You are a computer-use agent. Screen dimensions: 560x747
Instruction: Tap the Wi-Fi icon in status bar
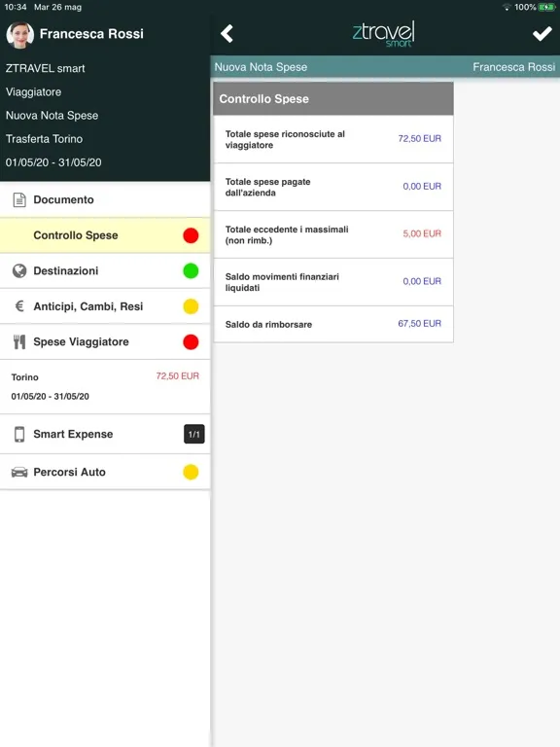pos(507,7)
